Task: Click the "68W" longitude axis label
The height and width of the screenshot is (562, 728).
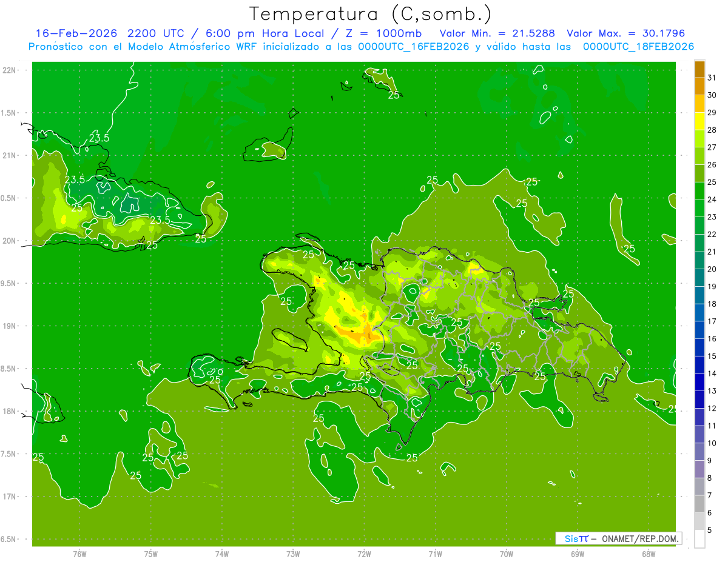Action: (648, 554)
